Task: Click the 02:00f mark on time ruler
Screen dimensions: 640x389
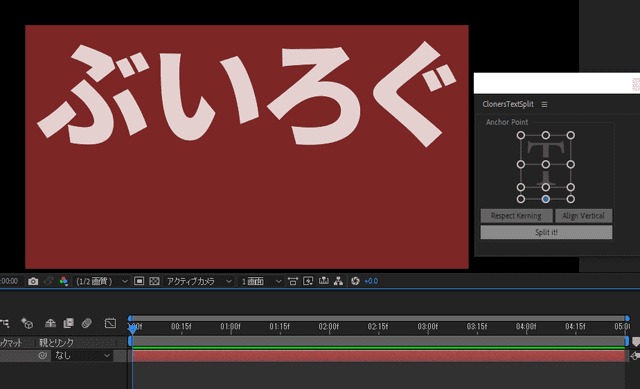Action: pos(329,327)
